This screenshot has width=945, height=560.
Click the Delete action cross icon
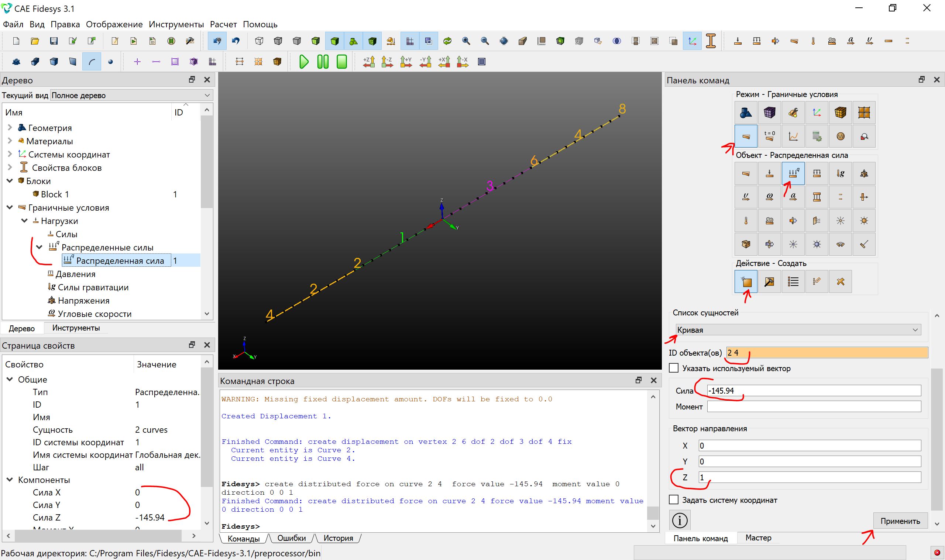pos(841,281)
